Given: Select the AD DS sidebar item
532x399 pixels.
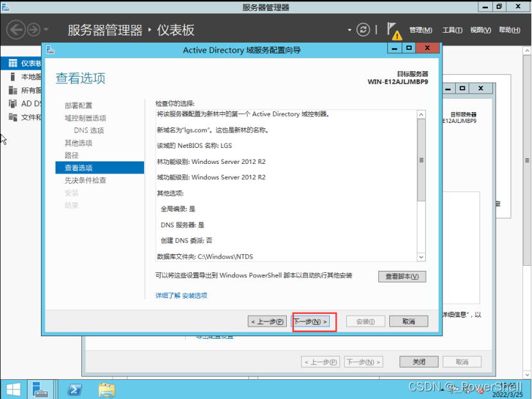Looking at the screenshot, I should click(21, 104).
